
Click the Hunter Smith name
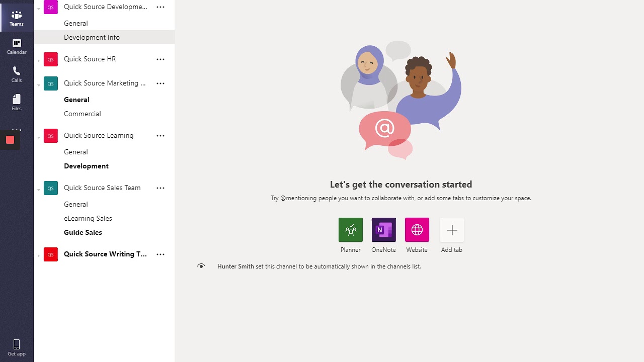click(x=235, y=266)
